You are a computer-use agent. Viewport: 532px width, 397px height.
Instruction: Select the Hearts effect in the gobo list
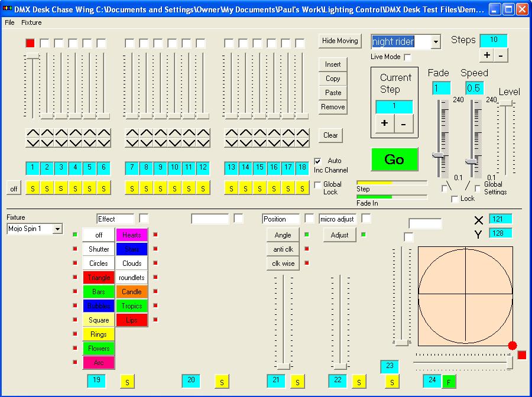(132, 235)
